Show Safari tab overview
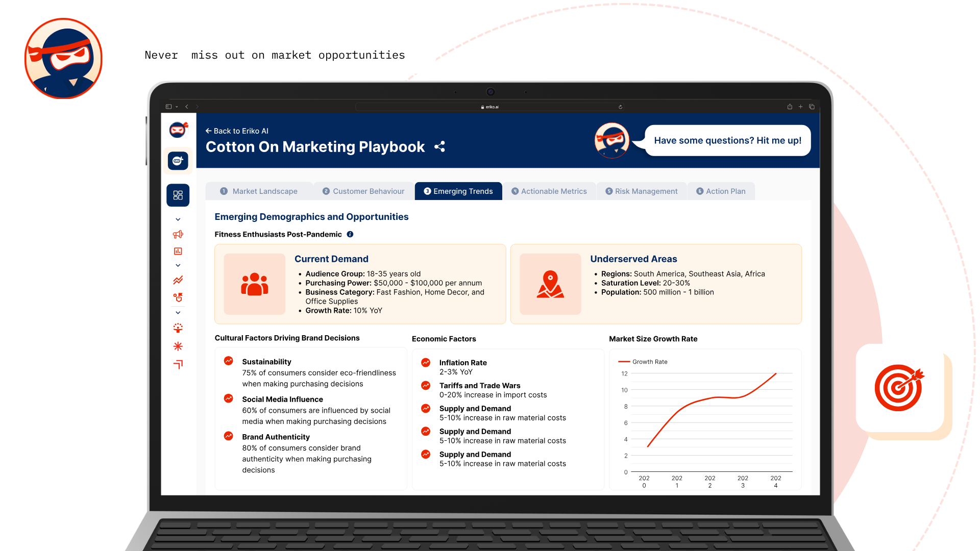Image resolution: width=980 pixels, height=551 pixels. (x=812, y=107)
